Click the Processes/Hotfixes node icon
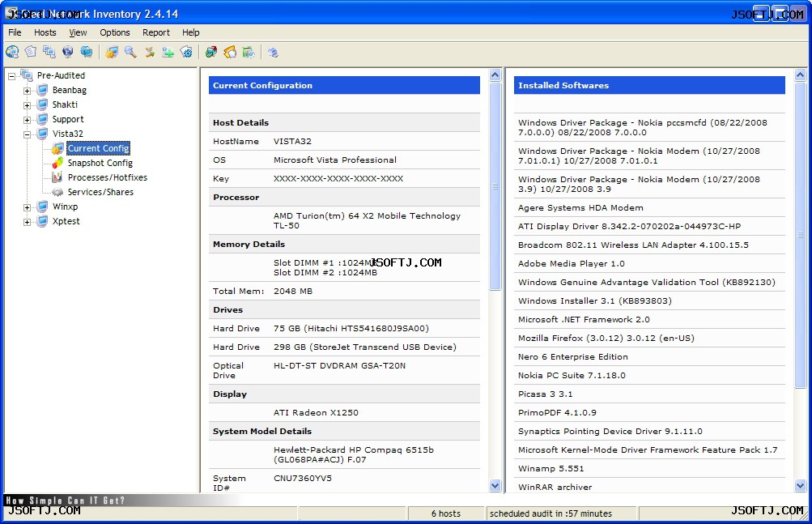 pyautogui.click(x=57, y=177)
